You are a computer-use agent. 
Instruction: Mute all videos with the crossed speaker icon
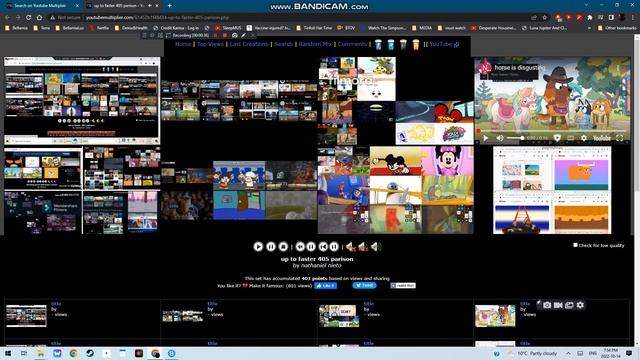pyautogui.click(x=350, y=247)
